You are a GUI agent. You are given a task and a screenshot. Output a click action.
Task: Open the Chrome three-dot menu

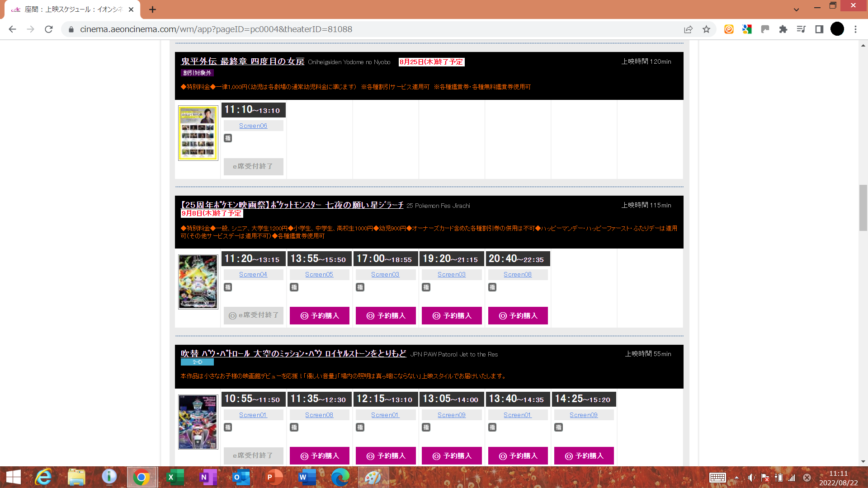(855, 29)
